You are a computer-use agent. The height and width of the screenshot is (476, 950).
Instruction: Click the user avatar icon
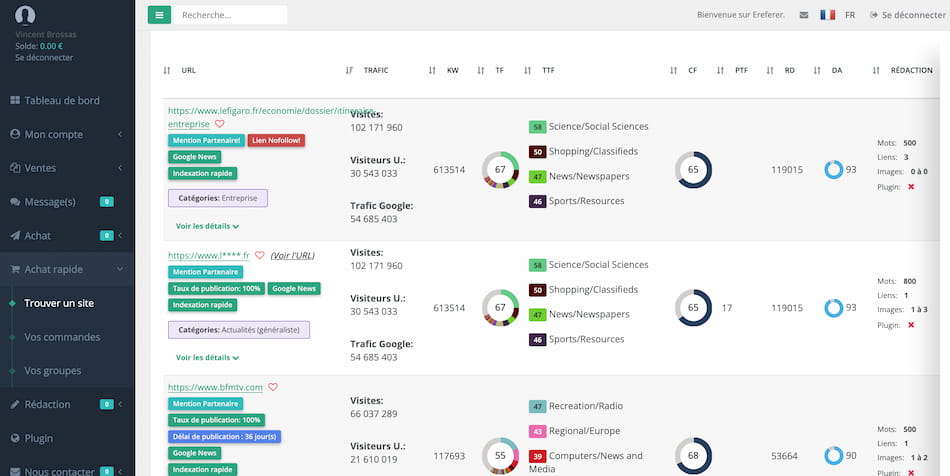point(25,15)
